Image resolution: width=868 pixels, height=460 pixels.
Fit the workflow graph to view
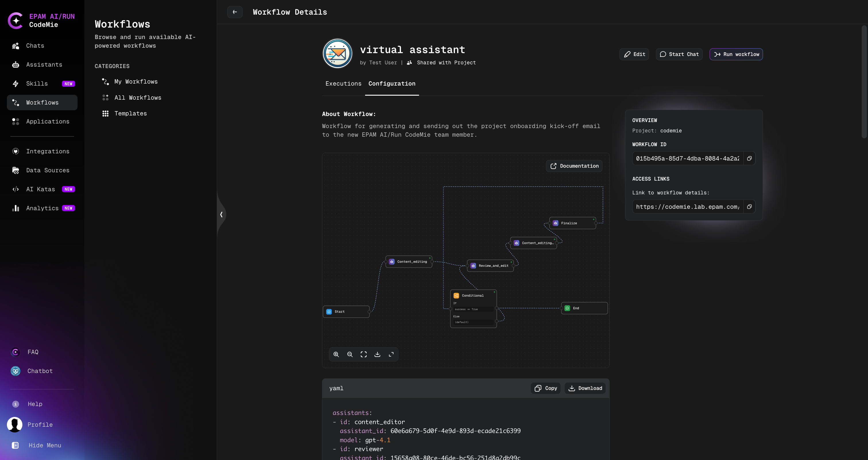tap(364, 354)
